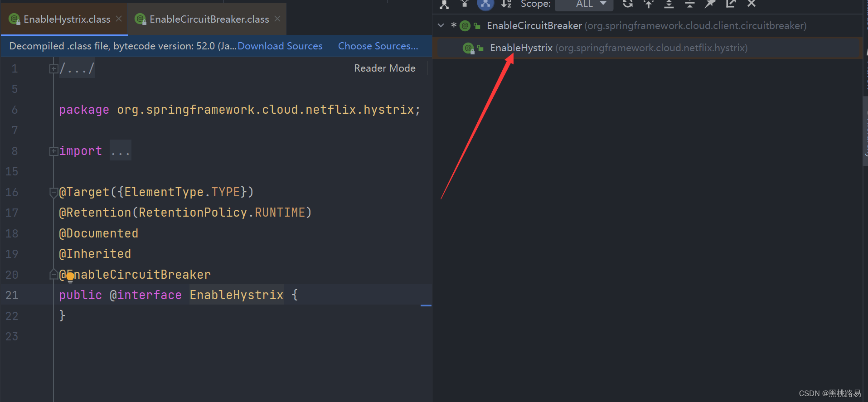Viewport: 868px width, 402px height.
Task: Close the EnableCircuitBreaker.class tab
Action: [277, 19]
